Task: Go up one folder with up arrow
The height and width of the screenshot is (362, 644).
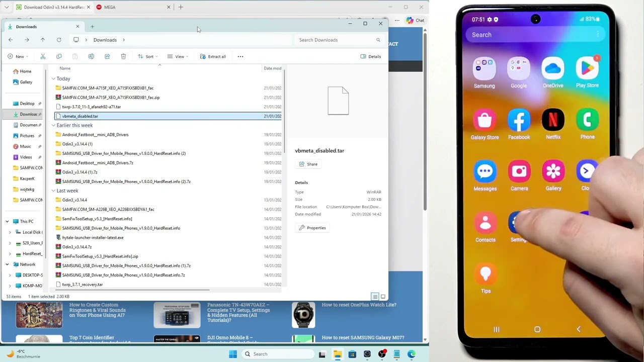Action: click(x=43, y=40)
